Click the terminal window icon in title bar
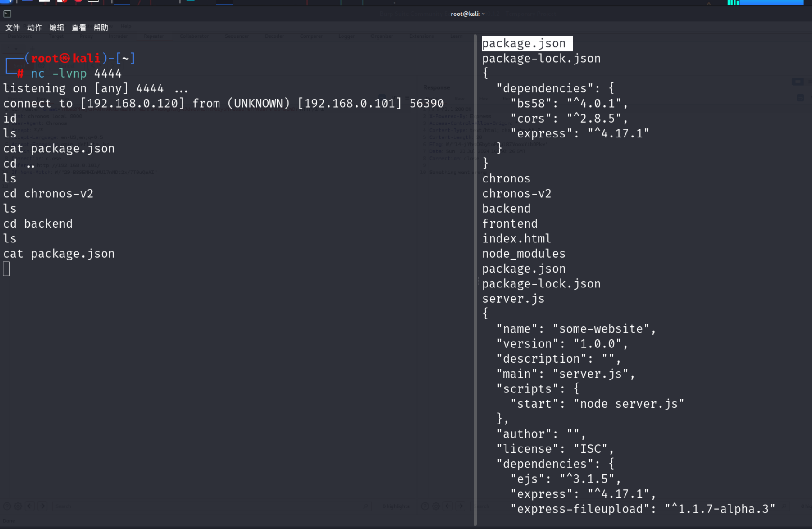The height and width of the screenshot is (529, 812). [7, 14]
